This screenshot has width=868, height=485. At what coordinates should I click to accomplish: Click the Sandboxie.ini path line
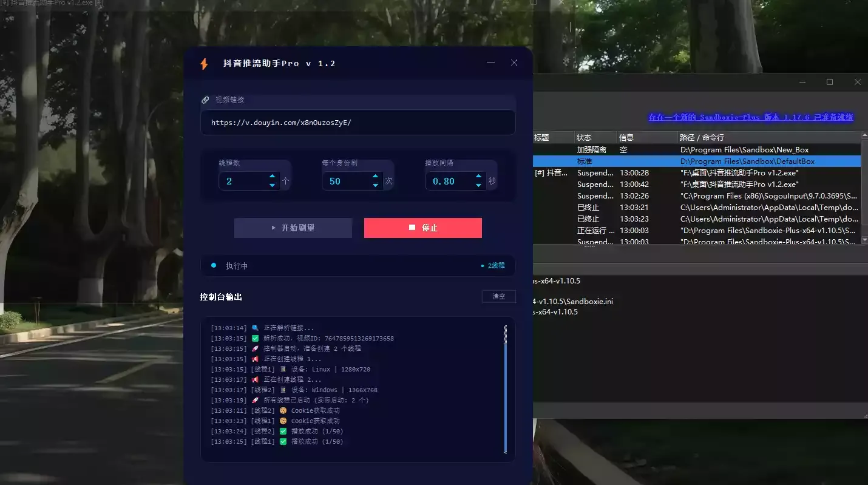tap(573, 302)
